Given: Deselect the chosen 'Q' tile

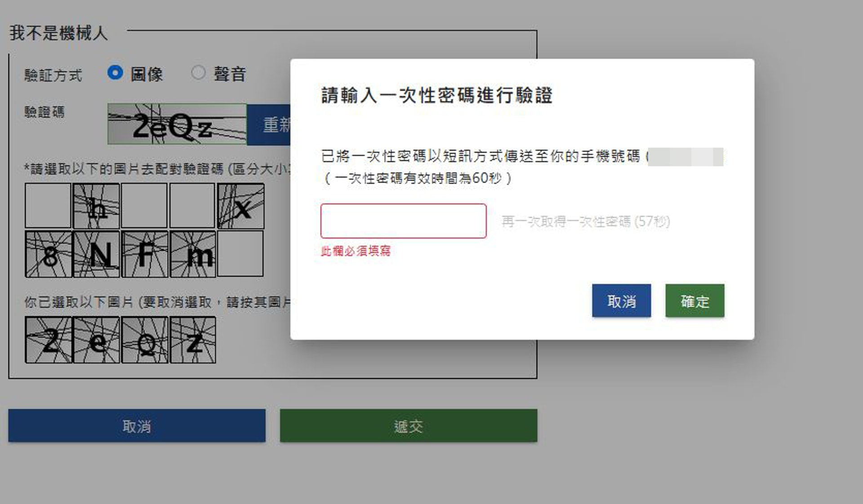Looking at the screenshot, I should [x=144, y=340].
